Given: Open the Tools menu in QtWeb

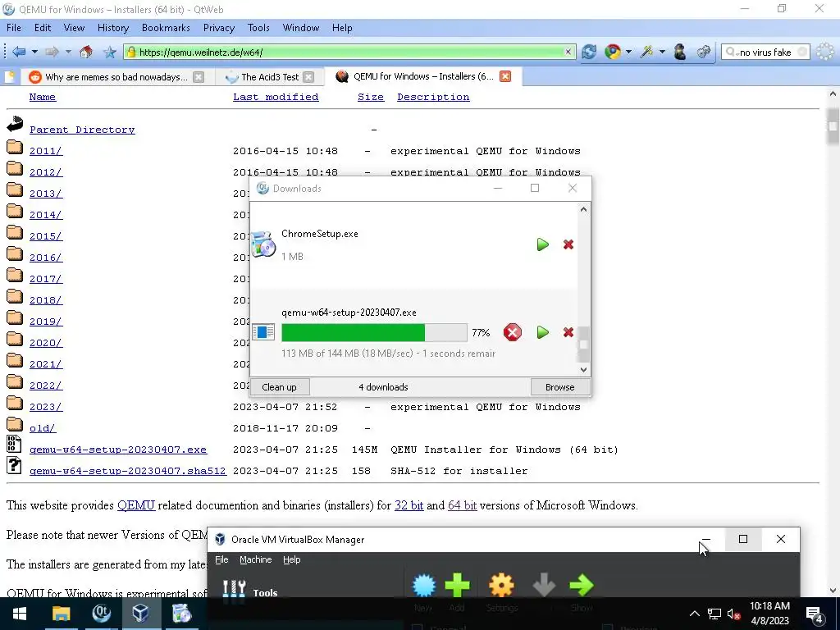Looking at the screenshot, I should point(258,28).
